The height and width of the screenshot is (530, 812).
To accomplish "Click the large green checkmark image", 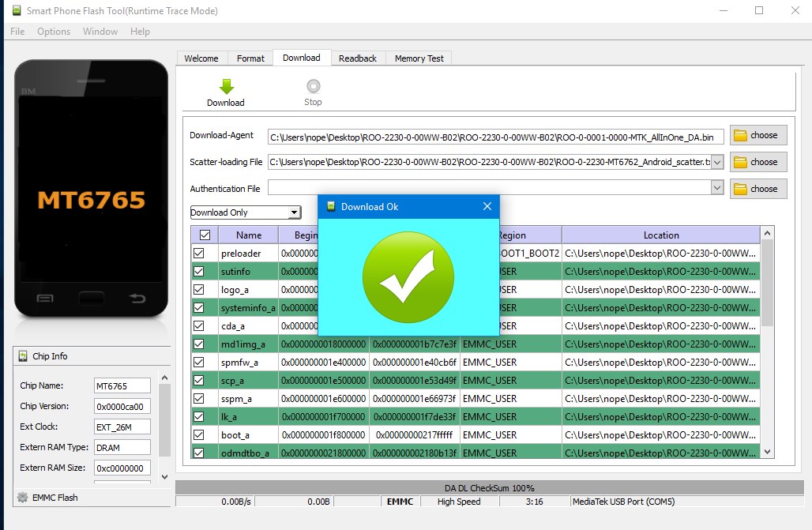I will [408, 277].
